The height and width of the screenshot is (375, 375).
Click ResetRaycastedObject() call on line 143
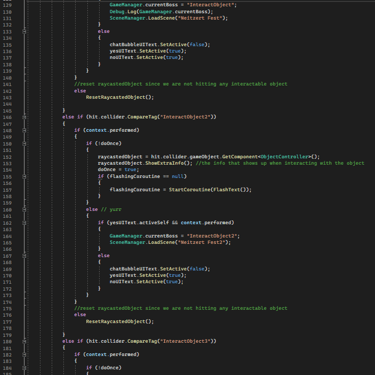(x=120, y=97)
